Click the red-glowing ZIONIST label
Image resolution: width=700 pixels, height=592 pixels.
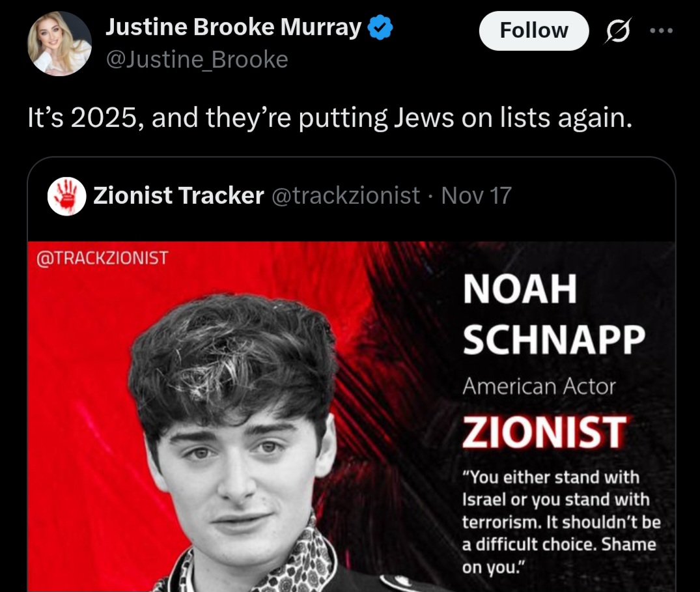coord(544,430)
